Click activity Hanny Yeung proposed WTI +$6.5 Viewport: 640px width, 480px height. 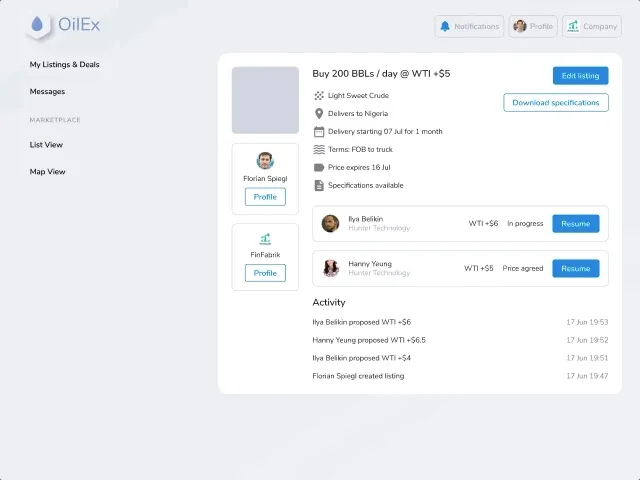369,340
